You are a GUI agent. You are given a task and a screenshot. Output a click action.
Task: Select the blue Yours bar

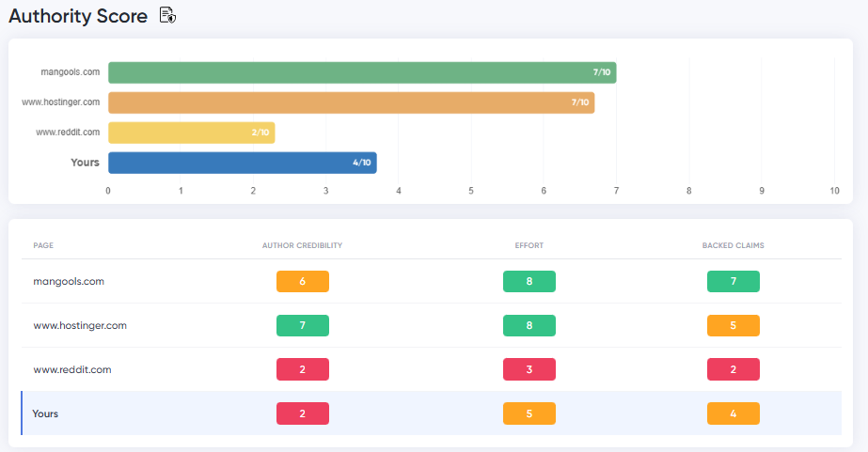pyautogui.click(x=243, y=163)
